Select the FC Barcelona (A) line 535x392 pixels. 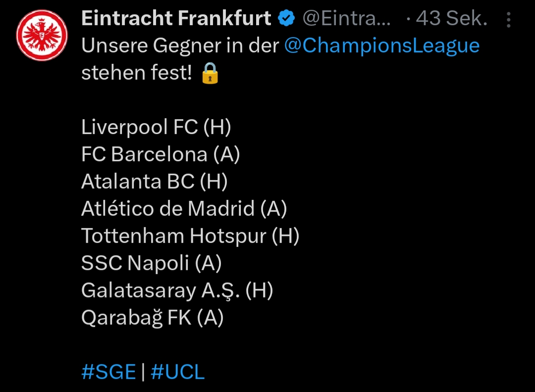tap(160, 154)
